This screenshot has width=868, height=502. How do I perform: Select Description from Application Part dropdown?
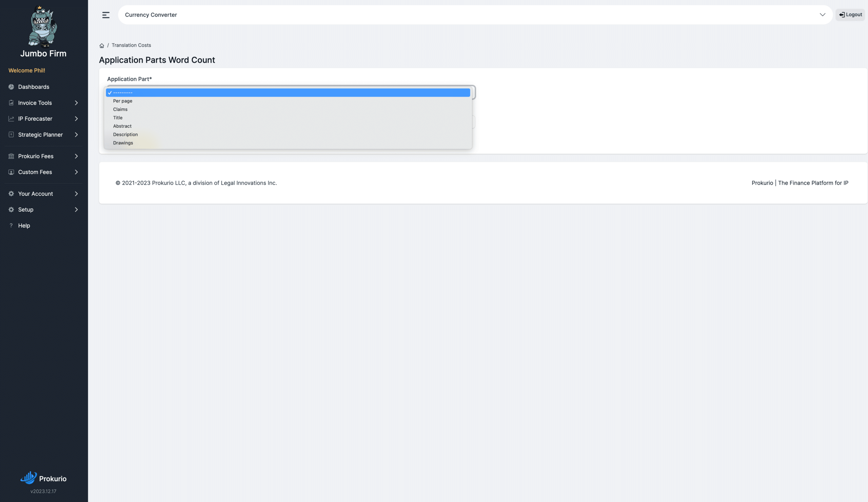pyautogui.click(x=125, y=134)
